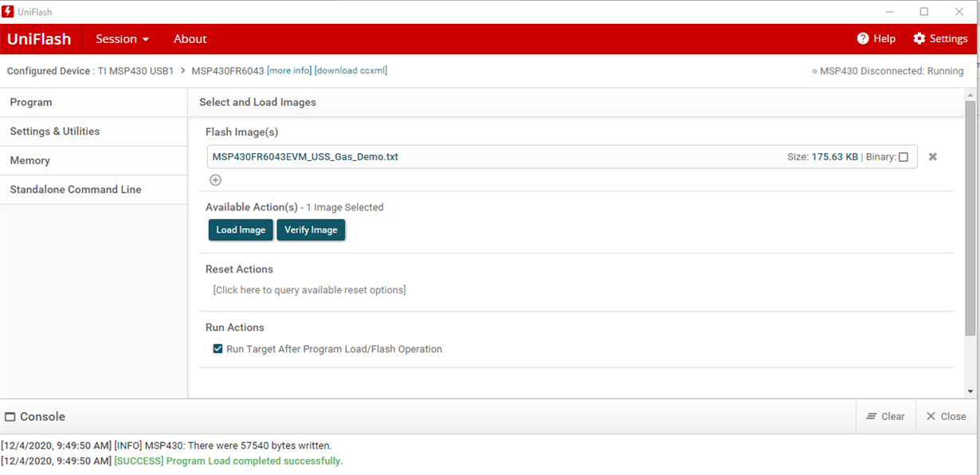The width and height of the screenshot is (980, 475).
Task: Select the 'Program Load completed successfully' console line
Action: tap(172, 461)
